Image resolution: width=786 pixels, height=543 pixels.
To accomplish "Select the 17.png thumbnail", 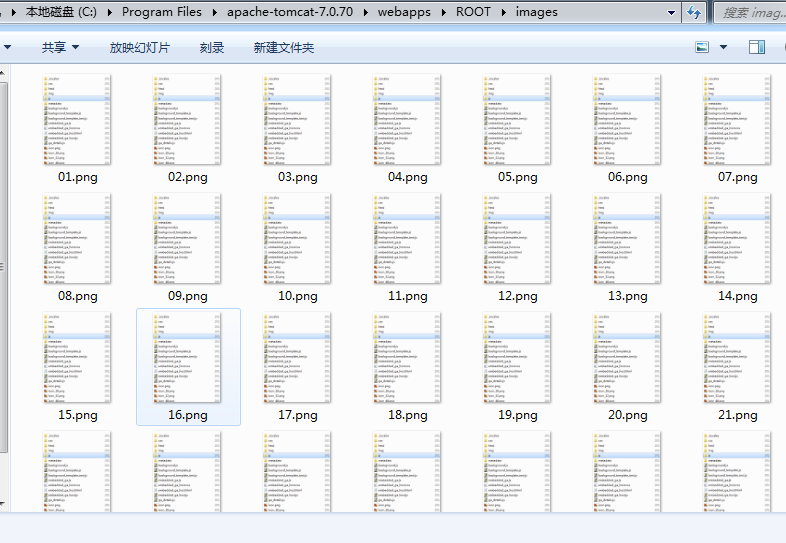I will (x=297, y=357).
